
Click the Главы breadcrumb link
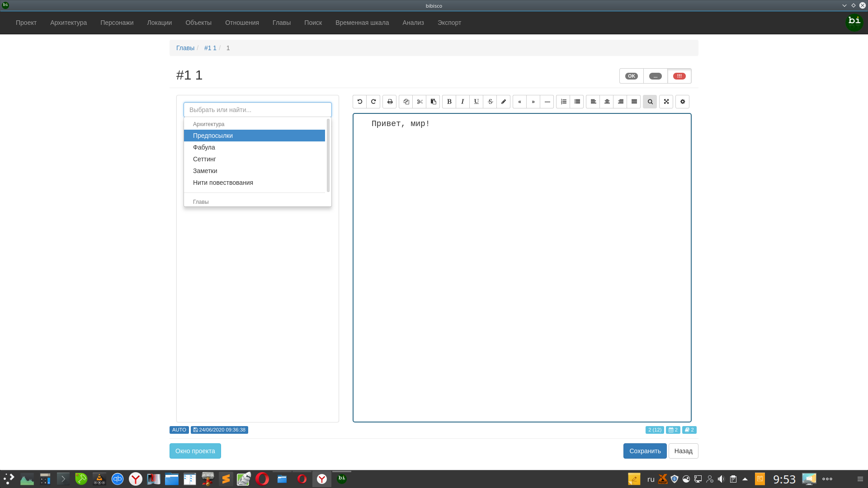coord(185,48)
